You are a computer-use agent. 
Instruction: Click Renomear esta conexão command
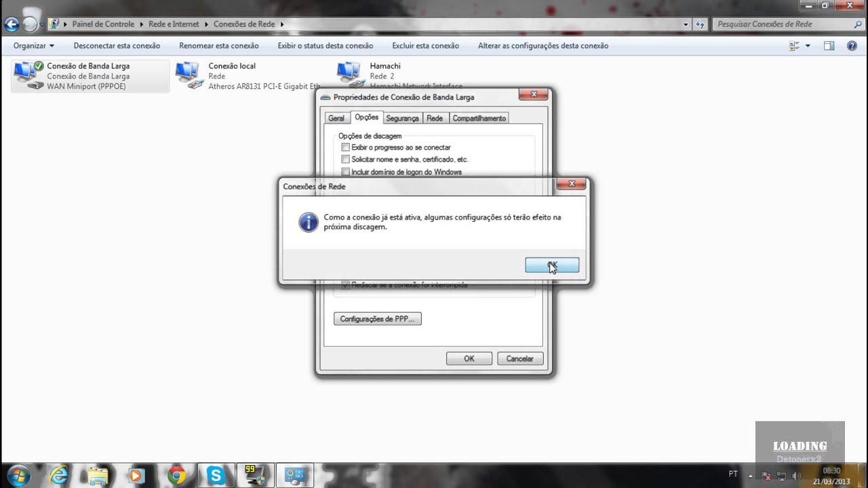(219, 46)
